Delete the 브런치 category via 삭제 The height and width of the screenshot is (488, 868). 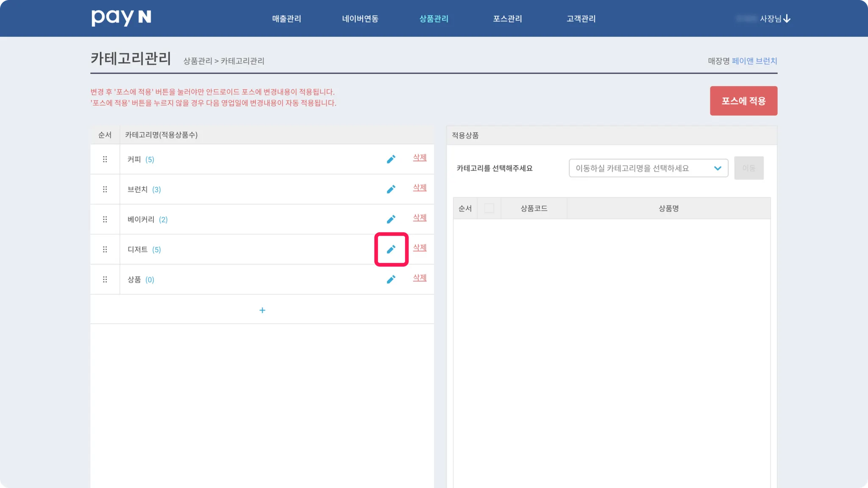[420, 187]
